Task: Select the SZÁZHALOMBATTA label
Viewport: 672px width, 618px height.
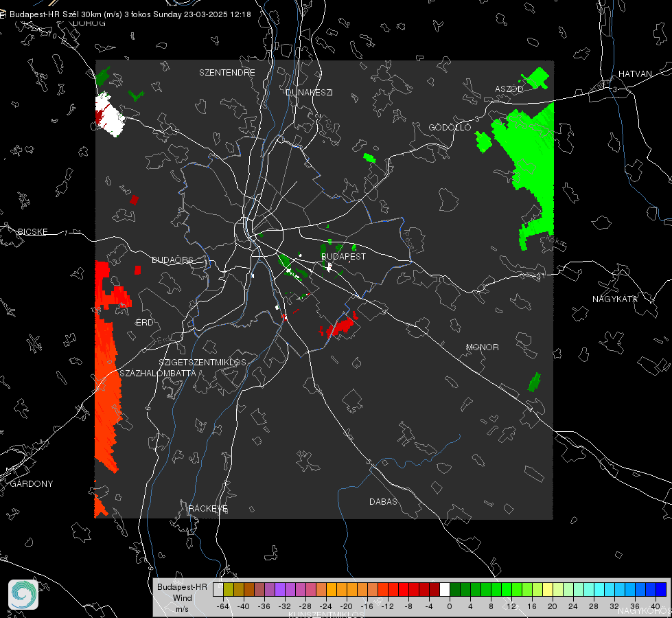Action: pyautogui.click(x=157, y=373)
